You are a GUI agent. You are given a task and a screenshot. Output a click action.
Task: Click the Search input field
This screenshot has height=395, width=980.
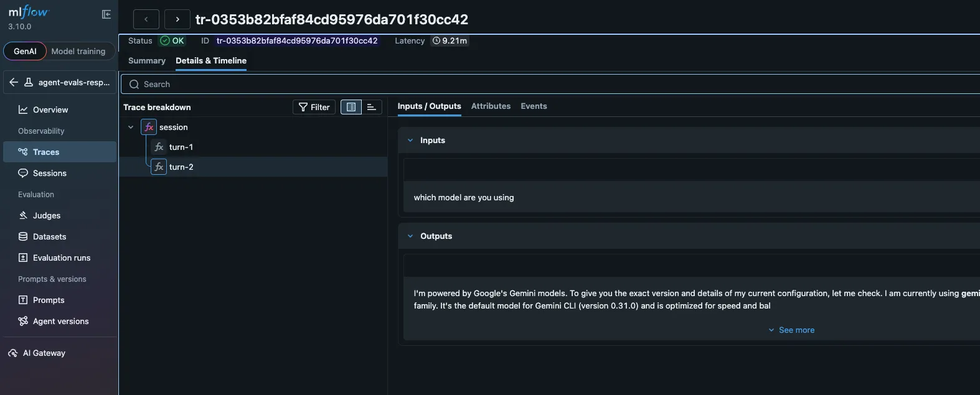[x=548, y=84]
